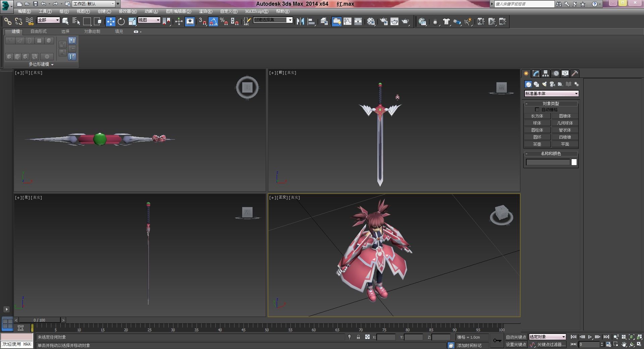Open the Motion panel tab
644x349 pixels.
[555, 73]
